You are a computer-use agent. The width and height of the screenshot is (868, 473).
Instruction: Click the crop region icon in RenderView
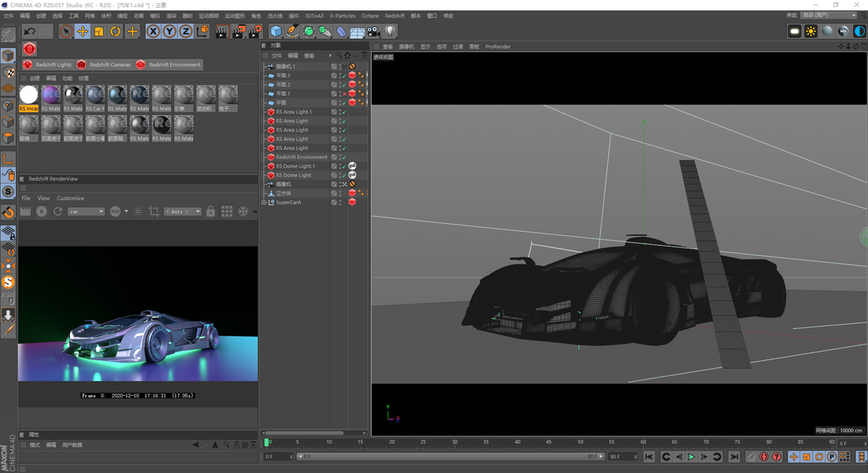pyautogui.click(x=154, y=211)
